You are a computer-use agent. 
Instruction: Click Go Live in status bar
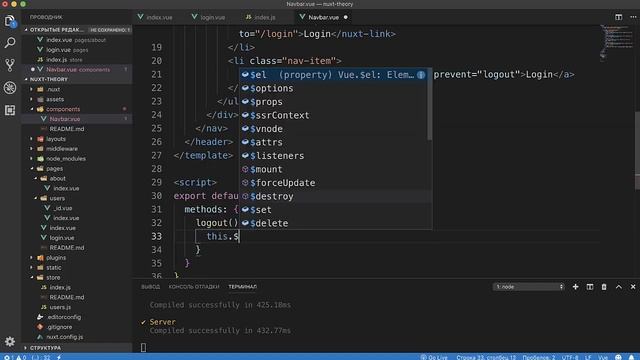[434, 357]
